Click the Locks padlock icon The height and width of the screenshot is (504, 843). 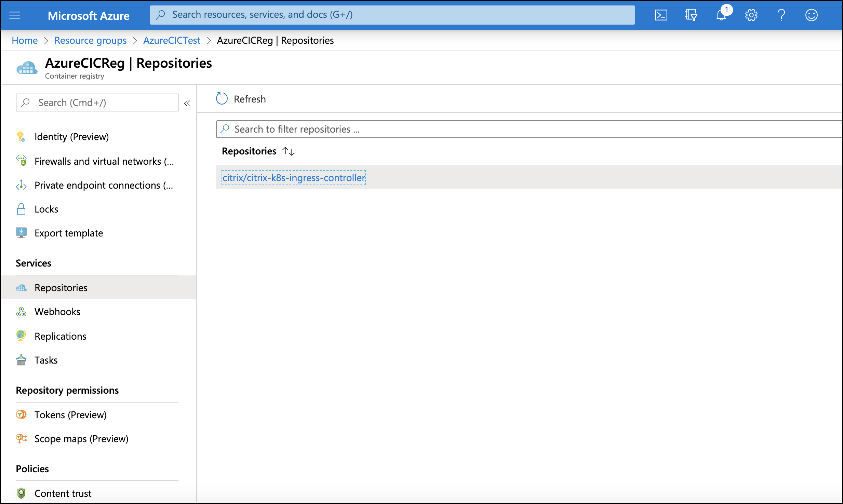click(21, 209)
